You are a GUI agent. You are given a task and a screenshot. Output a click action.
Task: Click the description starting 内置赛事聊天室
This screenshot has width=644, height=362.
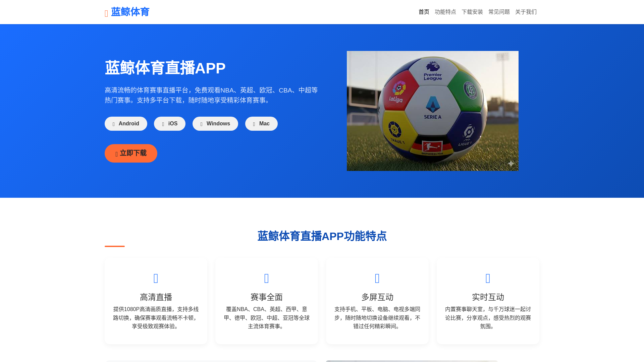(x=488, y=318)
